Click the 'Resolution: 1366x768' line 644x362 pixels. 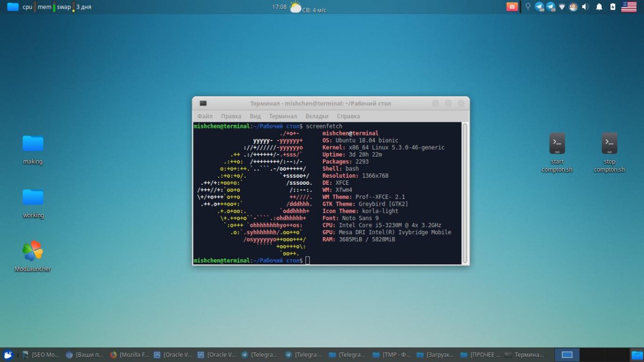click(x=355, y=176)
